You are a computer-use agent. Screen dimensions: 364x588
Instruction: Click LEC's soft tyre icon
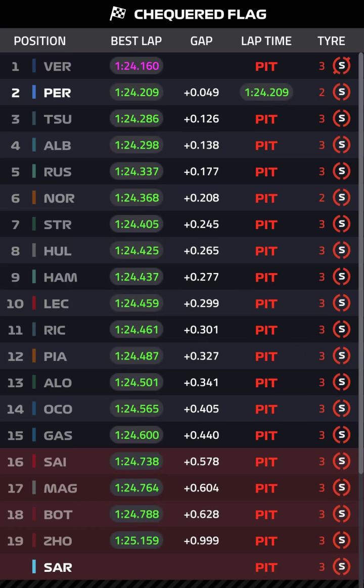point(342,303)
